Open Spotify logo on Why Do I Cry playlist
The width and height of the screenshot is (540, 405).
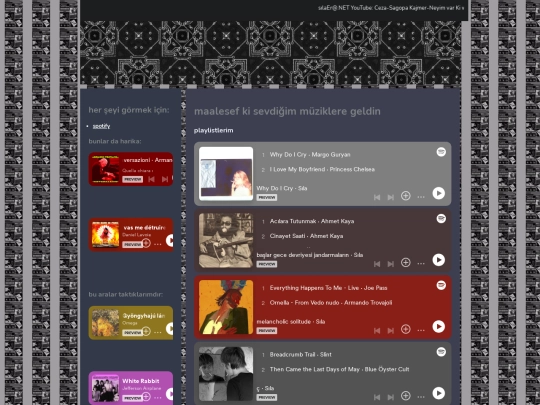tap(441, 152)
